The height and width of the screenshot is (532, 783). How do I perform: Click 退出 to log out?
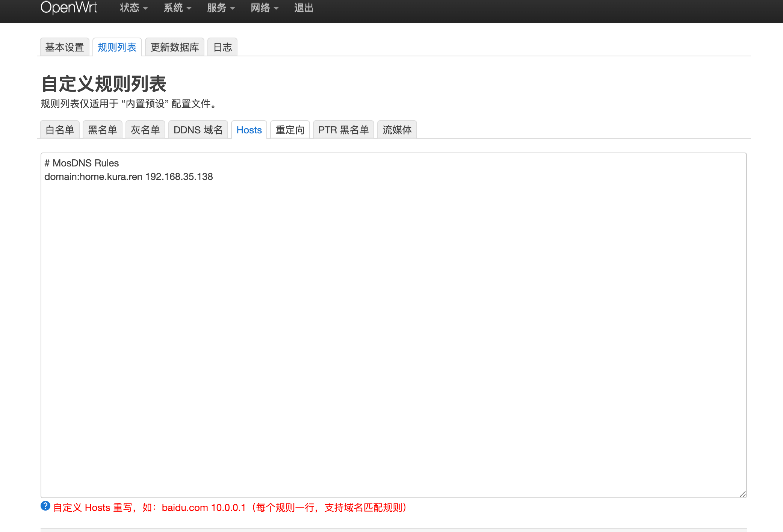pyautogui.click(x=303, y=8)
